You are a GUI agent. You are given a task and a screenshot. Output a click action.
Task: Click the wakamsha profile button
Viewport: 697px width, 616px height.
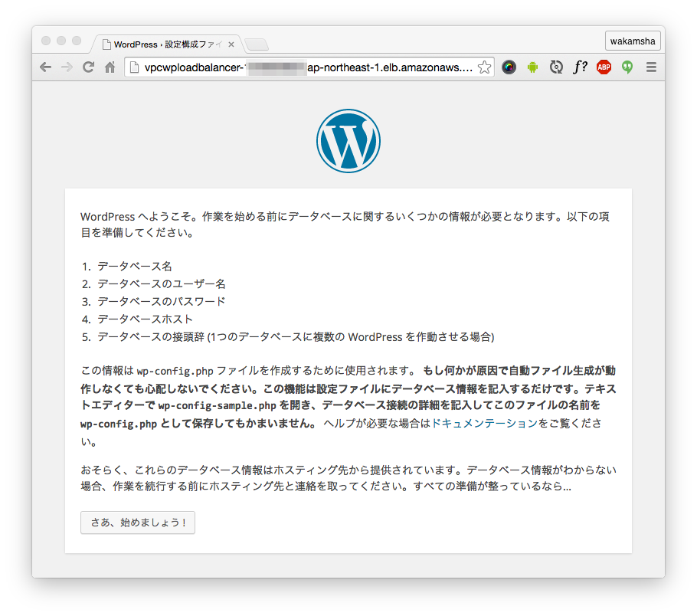point(633,41)
